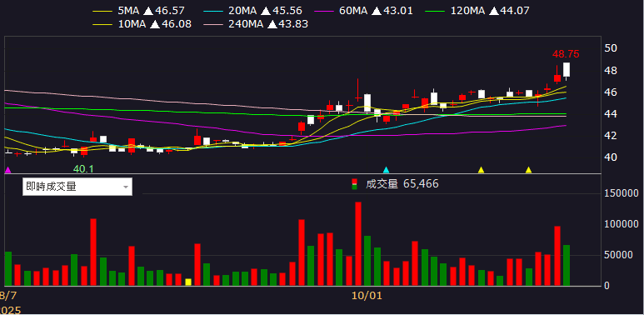Click the magenta triangle event marker

tap(7, 169)
